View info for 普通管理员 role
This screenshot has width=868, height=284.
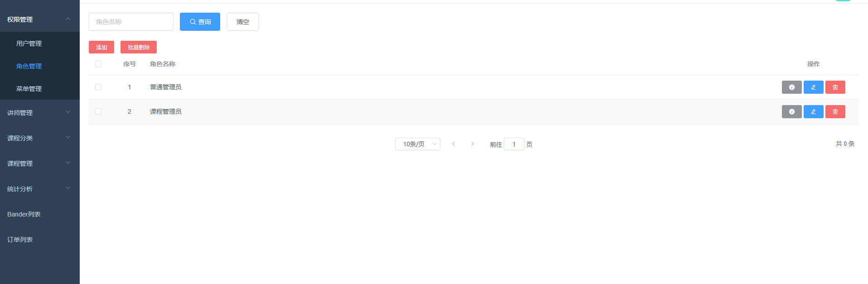click(791, 87)
